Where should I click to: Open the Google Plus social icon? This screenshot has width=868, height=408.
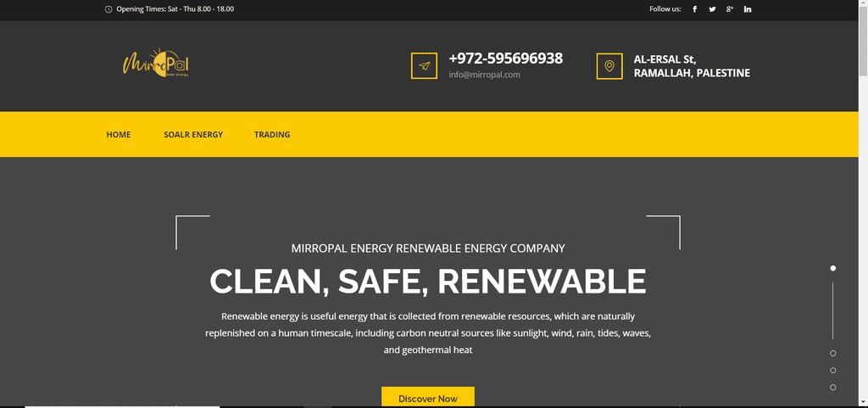pos(730,8)
